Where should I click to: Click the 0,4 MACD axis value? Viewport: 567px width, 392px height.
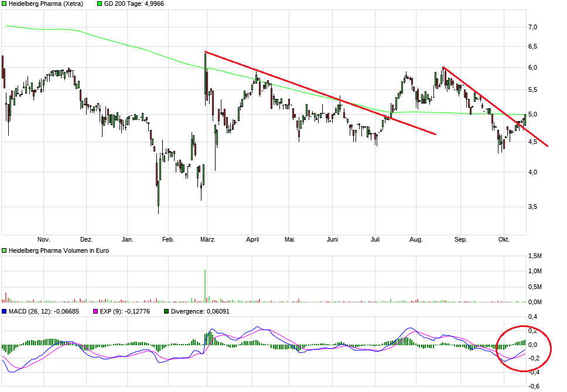[532, 317]
